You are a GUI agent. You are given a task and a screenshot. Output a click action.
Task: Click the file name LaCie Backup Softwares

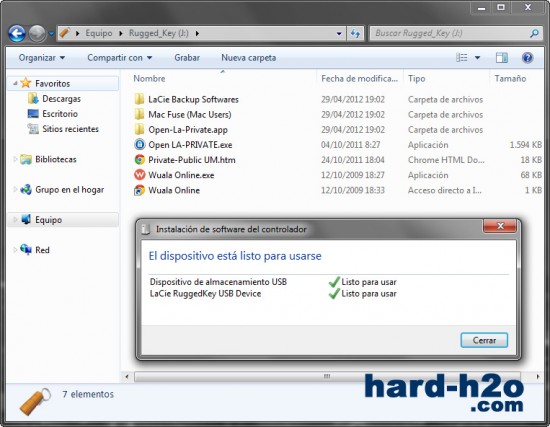point(193,99)
